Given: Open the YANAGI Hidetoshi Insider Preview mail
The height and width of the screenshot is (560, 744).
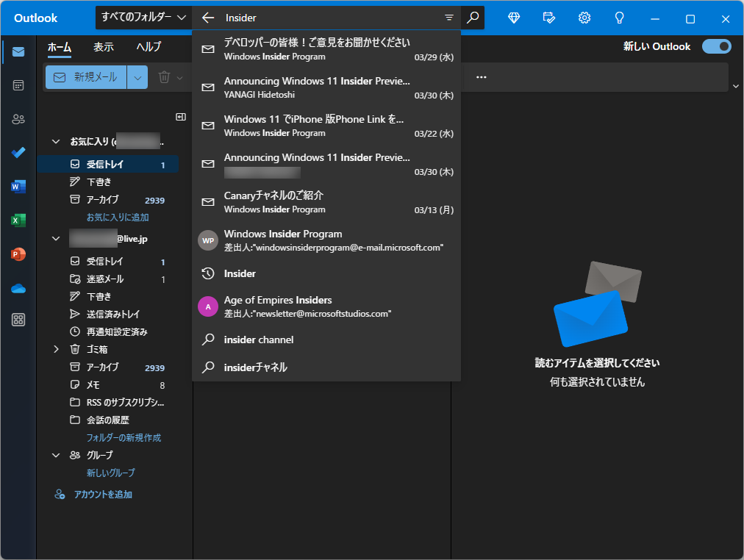Looking at the screenshot, I should tap(326, 87).
